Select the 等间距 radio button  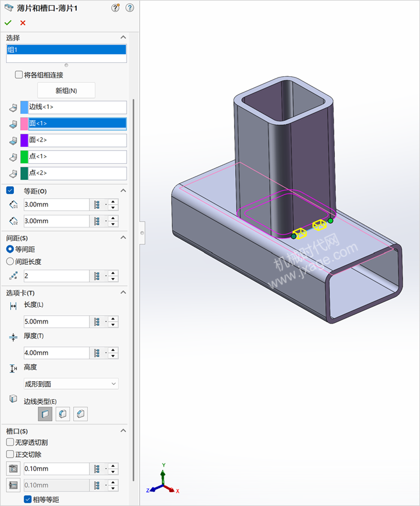click(x=10, y=249)
